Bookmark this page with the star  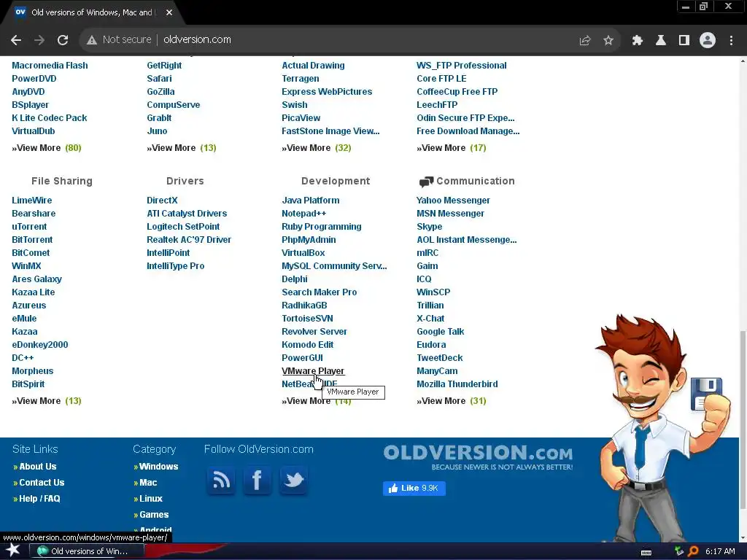pos(608,41)
